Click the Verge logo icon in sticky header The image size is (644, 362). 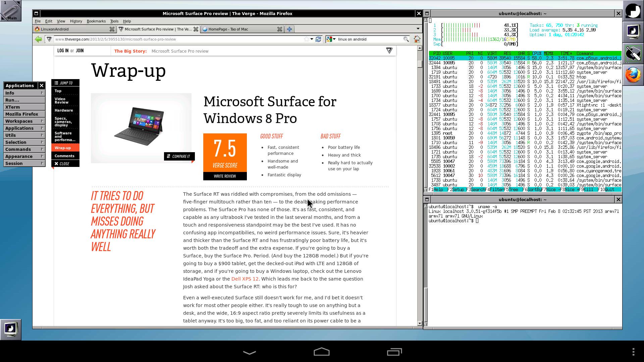pos(389,51)
